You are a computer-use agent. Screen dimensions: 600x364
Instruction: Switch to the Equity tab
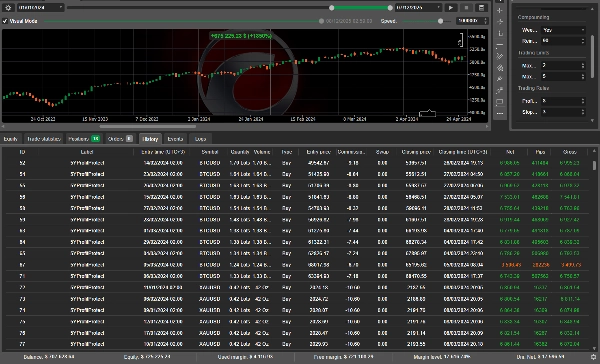point(11,139)
